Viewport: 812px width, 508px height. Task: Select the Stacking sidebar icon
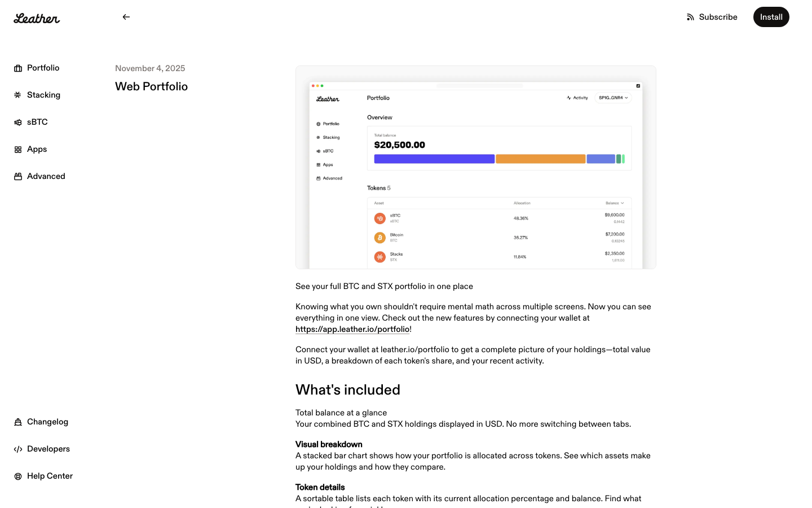[18, 95]
